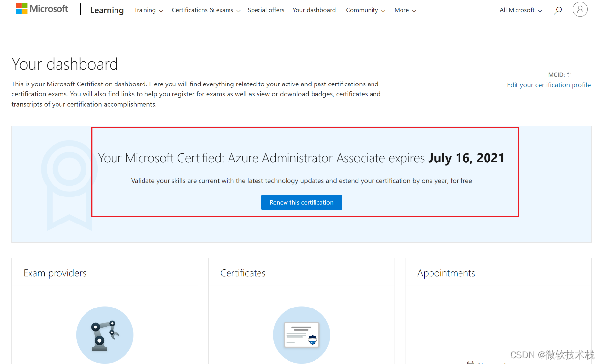Click the certificate card icon

[x=302, y=335]
